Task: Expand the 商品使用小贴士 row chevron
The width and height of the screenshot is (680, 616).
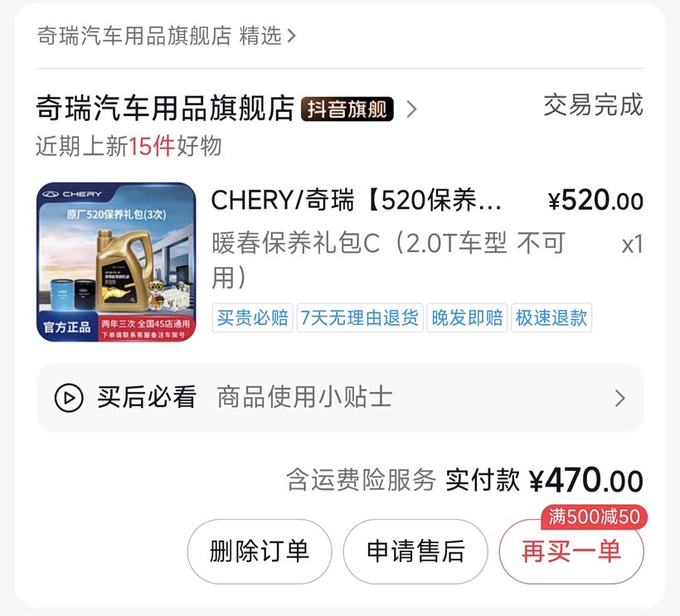Action: coord(619,399)
